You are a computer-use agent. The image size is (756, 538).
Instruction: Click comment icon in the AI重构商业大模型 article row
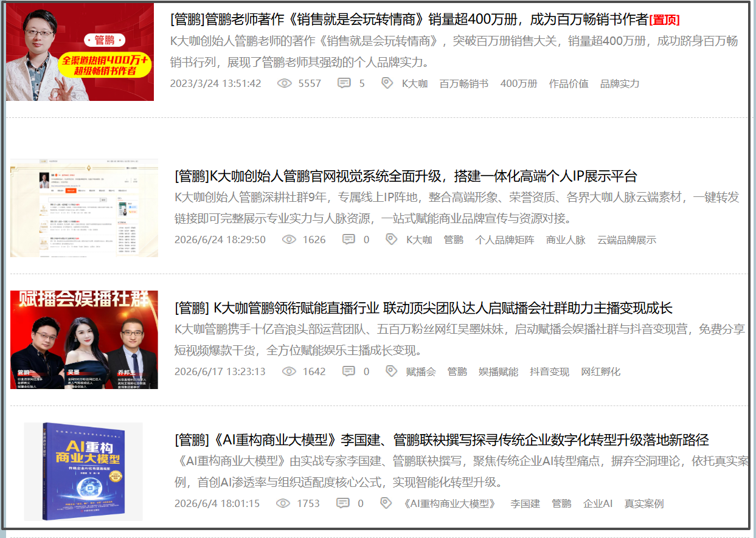(x=343, y=503)
